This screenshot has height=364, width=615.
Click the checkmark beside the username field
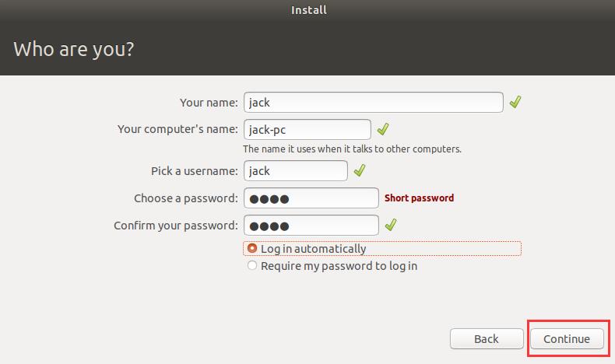[360, 170]
